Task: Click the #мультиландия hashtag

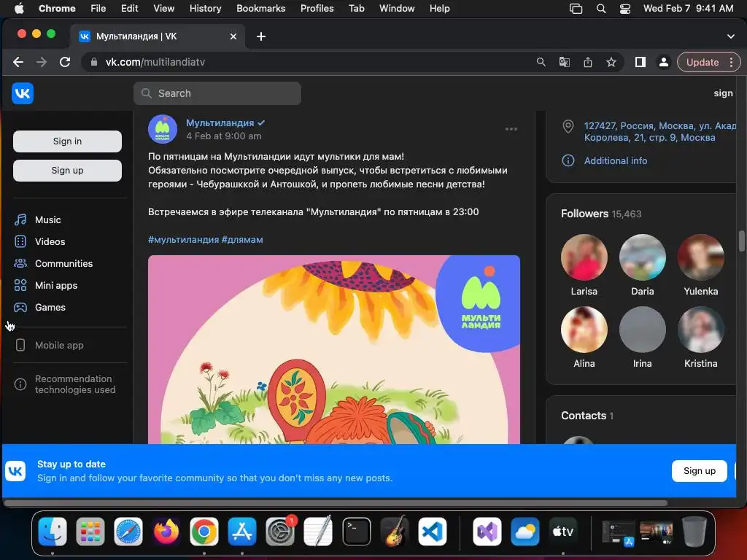Action: click(183, 239)
